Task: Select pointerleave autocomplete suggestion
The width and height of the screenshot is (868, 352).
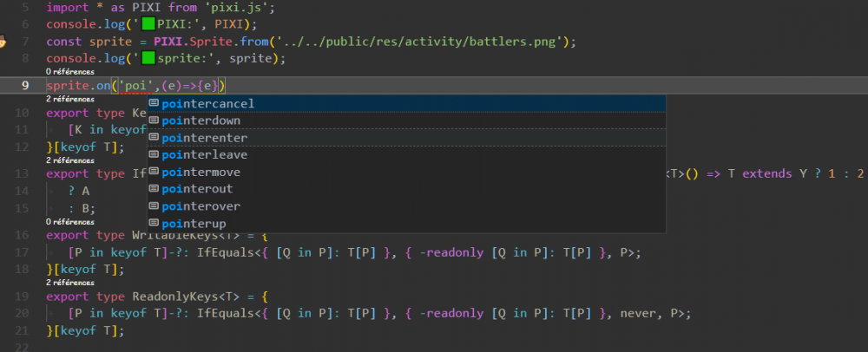Action: [x=406, y=154]
